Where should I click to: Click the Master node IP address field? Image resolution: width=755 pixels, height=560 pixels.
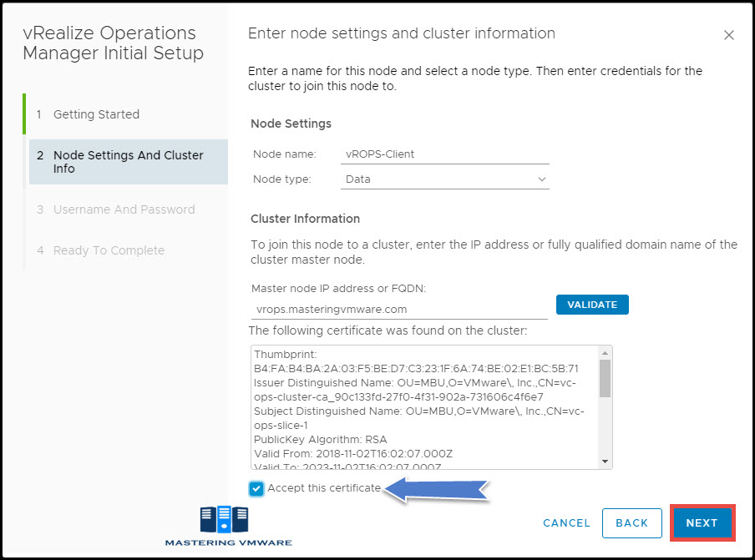pos(399,310)
